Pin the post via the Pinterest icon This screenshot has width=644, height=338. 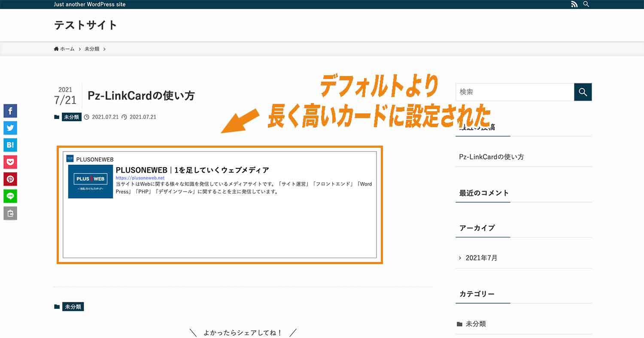pos(10,179)
